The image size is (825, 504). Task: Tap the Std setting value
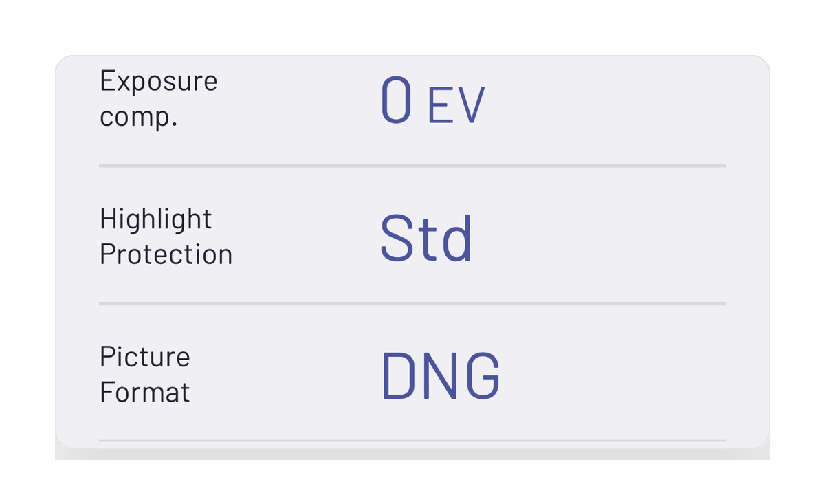click(426, 238)
